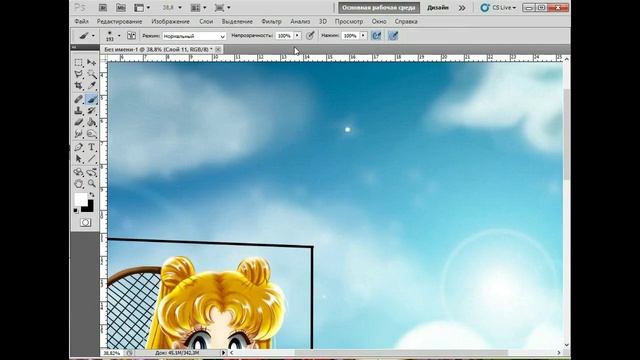Toggle Quick Mask mode
The width and height of the screenshot is (640, 360).
[85, 222]
